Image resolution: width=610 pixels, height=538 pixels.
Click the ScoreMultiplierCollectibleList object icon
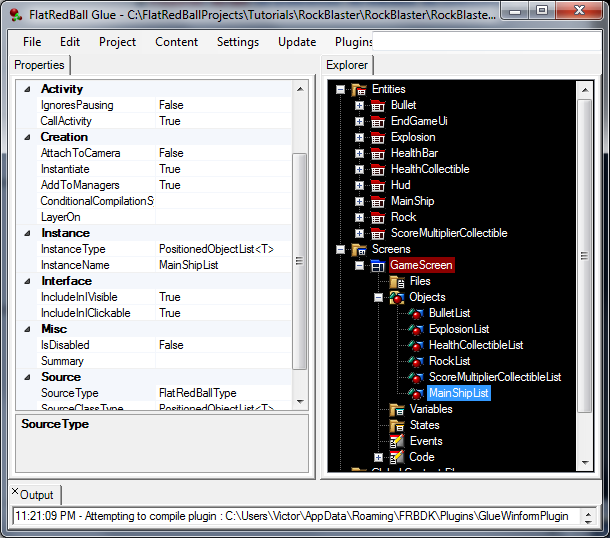pos(416,377)
